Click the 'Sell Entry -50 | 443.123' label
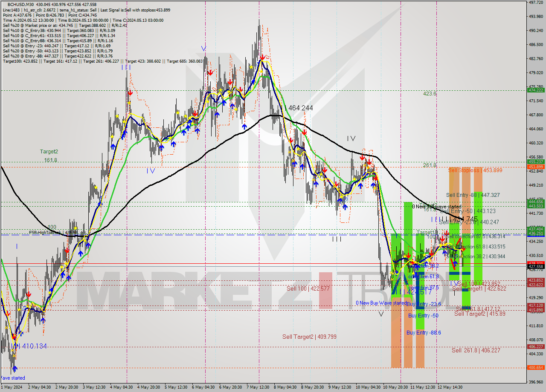The image size is (546, 392). 468,211
